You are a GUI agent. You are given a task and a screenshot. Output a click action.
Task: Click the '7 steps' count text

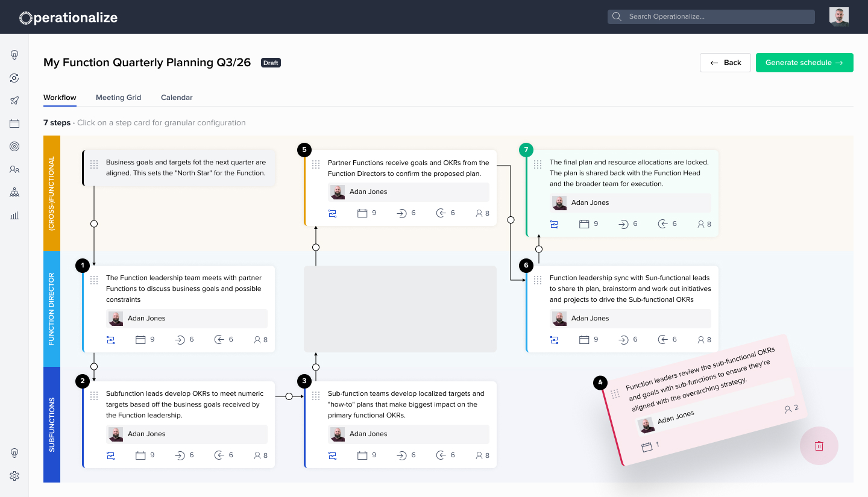point(57,122)
